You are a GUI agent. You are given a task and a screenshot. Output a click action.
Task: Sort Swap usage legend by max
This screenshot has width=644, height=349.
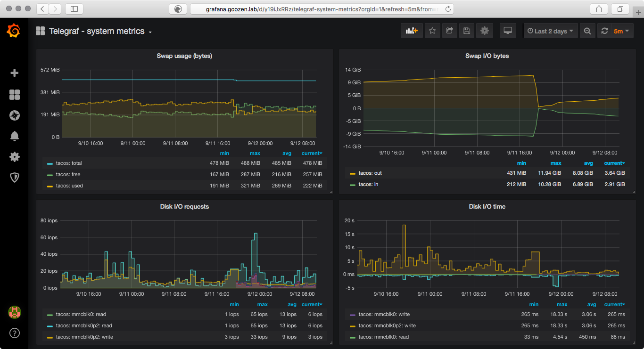(255, 153)
